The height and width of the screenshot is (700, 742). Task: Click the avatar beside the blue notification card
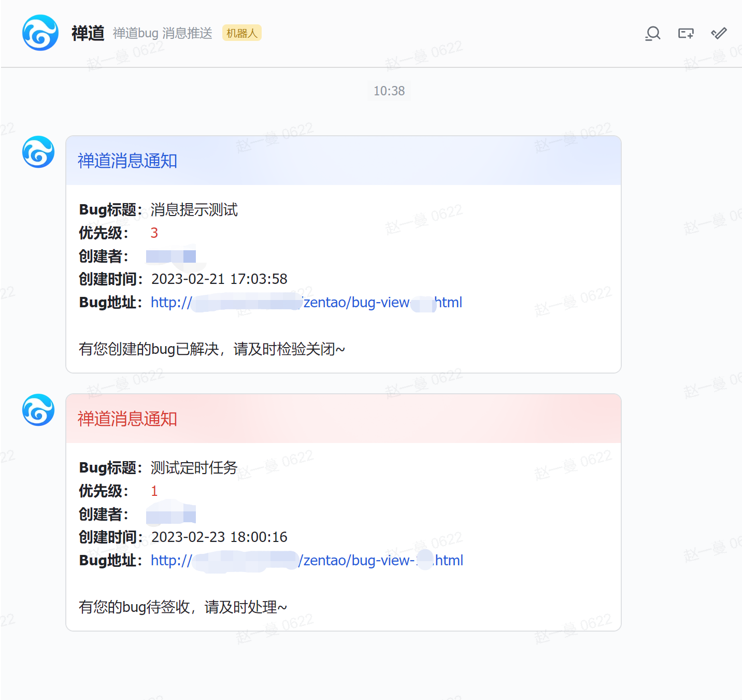[x=38, y=152]
